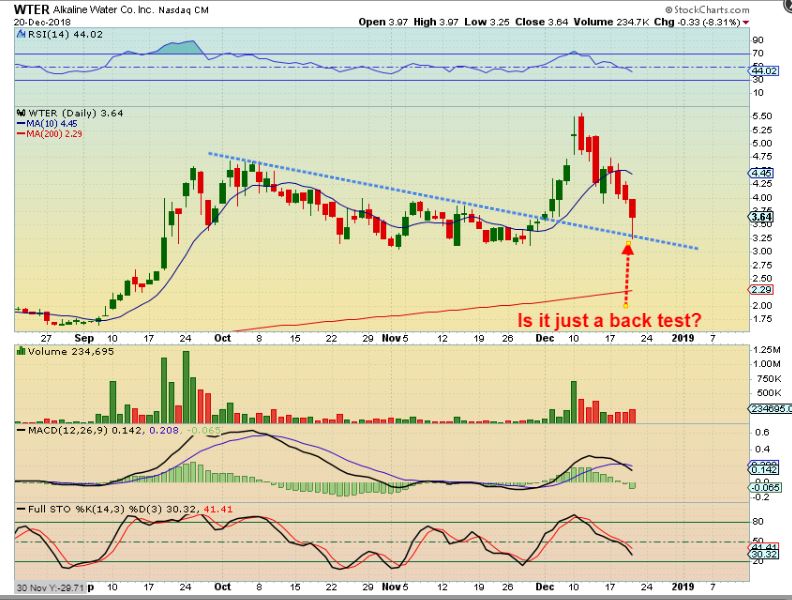Click the Low 3.25 value

(x=487, y=22)
